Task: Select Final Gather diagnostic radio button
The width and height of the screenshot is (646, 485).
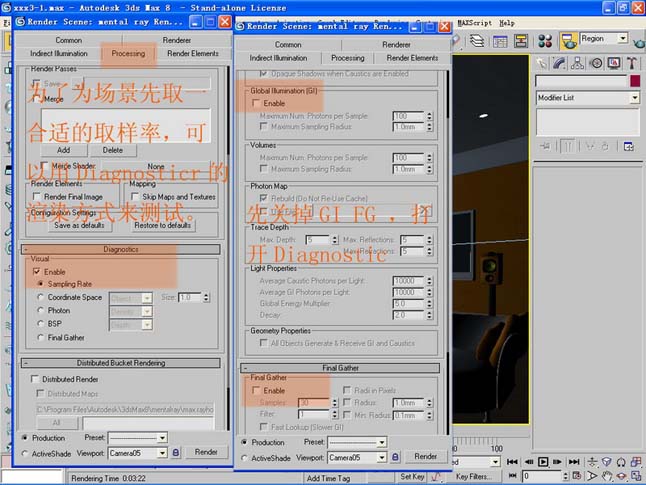Action: (40, 337)
